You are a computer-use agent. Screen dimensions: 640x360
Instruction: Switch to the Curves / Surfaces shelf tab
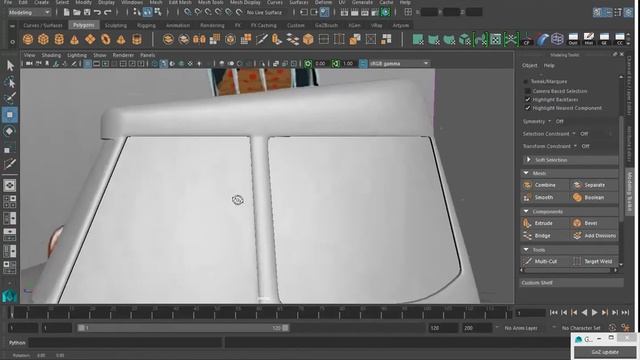tap(43, 25)
